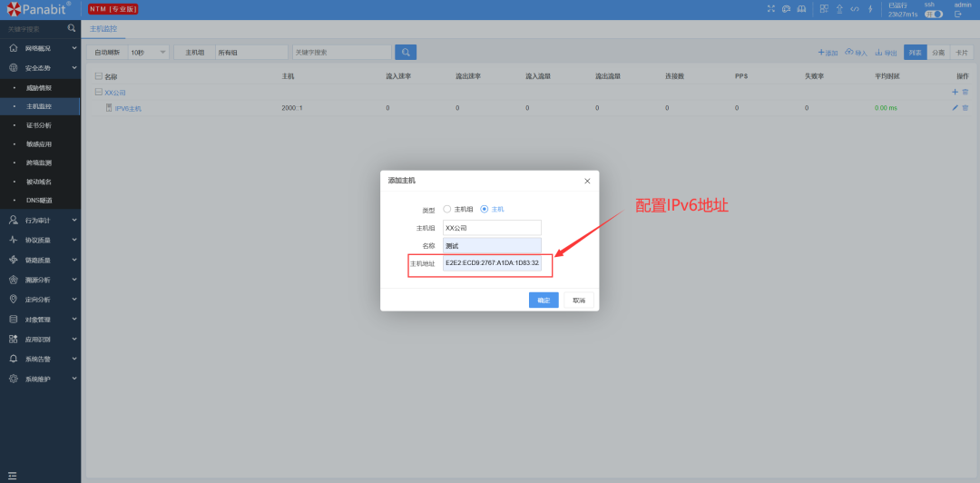Click the 名称 field containing 测试
Image resolution: width=980 pixels, height=483 pixels.
coord(493,246)
